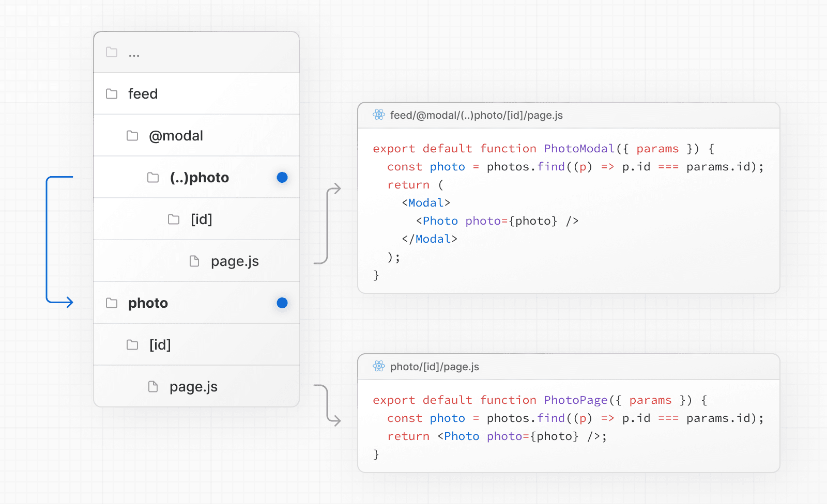Click the React icon in the PhotoModal panel header

(x=379, y=115)
